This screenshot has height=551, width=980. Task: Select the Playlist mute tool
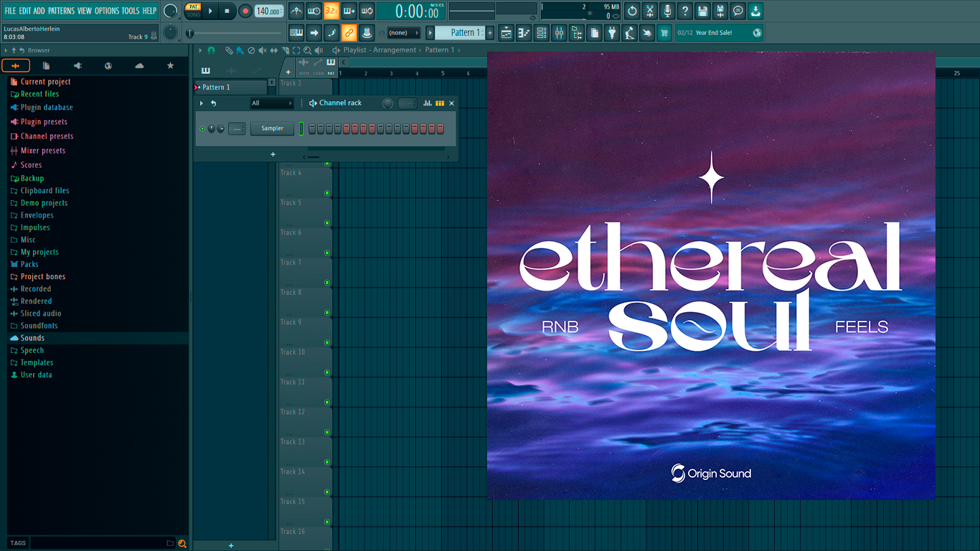click(x=263, y=50)
